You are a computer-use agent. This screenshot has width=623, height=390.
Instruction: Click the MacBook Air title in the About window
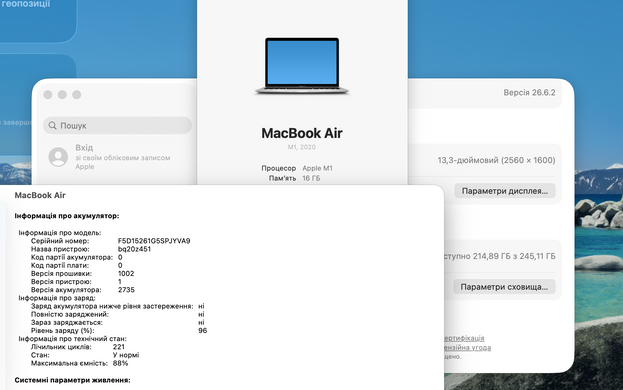tap(302, 133)
